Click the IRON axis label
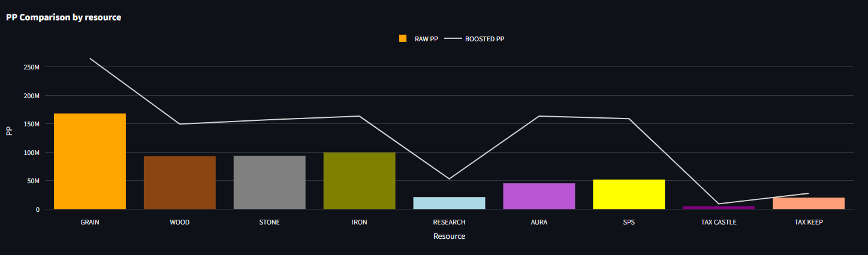Image resolution: width=868 pixels, height=255 pixels. (360, 222)
